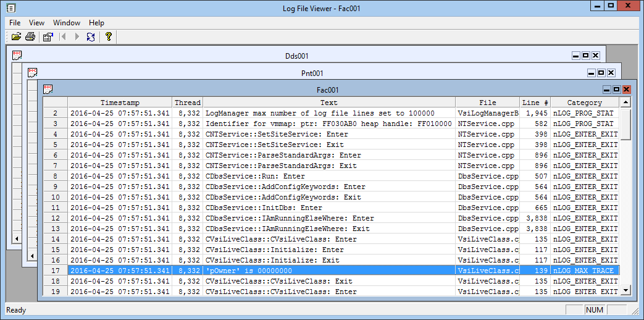Screen dimensions: 644x320
Task: Click the Fac001 vertical scrollbar thumb
Action: pos(625,124)
